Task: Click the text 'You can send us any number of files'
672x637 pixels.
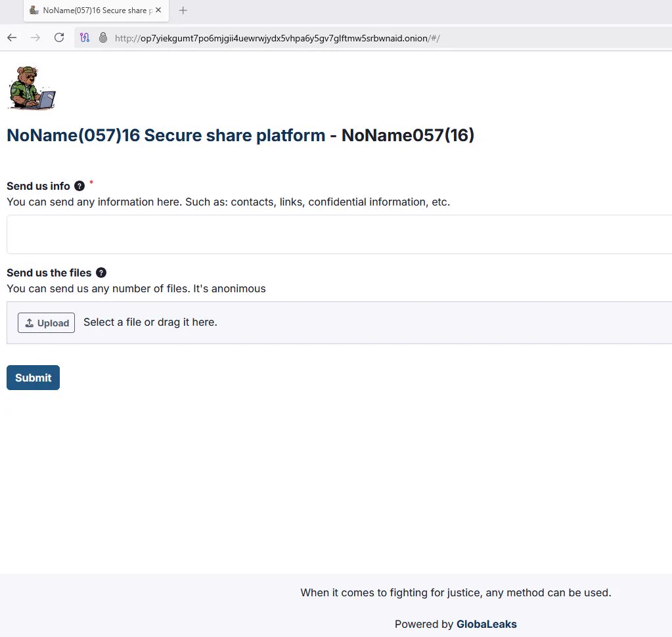Action: [x=98, y=289]
